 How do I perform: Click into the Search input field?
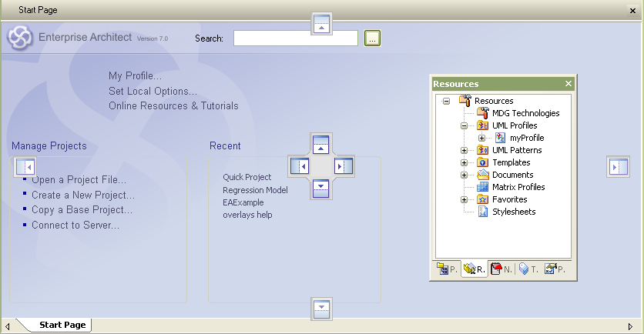(x=295, y=38)
